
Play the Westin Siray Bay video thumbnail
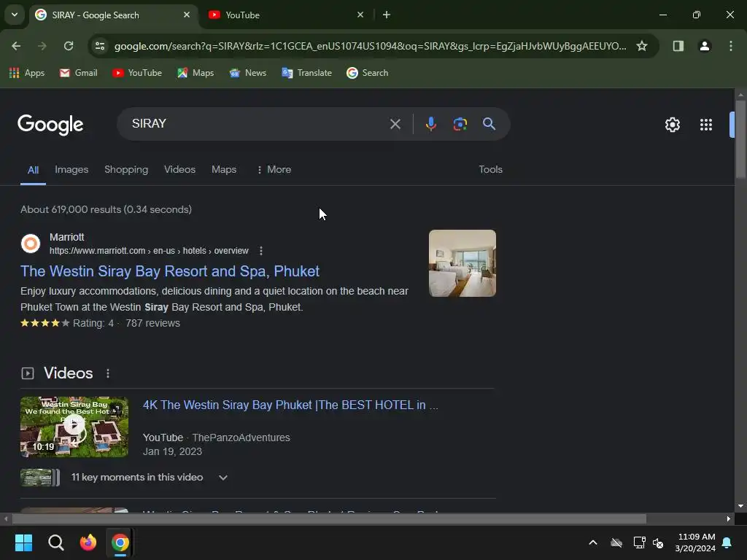74,427
